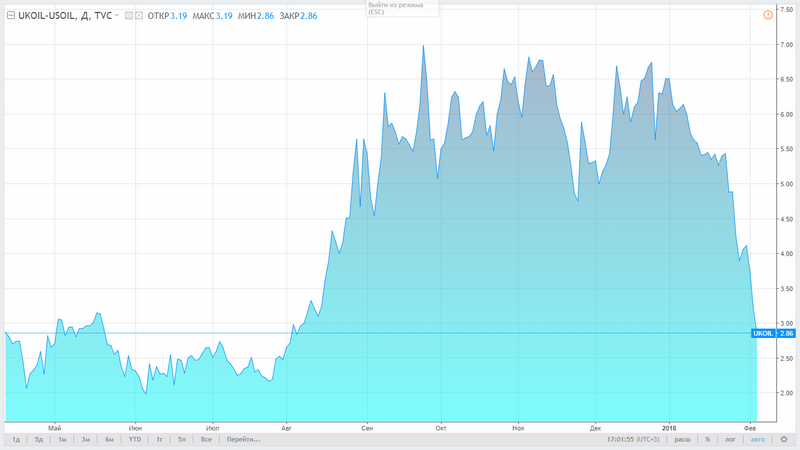Switch range to 6м
This screenshot has height=450, width=800.
click(x=110, y=439)
